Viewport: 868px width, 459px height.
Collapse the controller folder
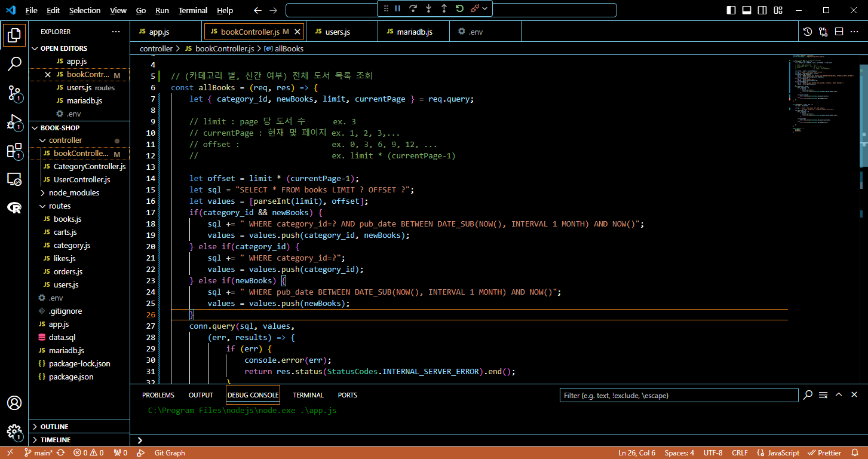click(79, 140)
